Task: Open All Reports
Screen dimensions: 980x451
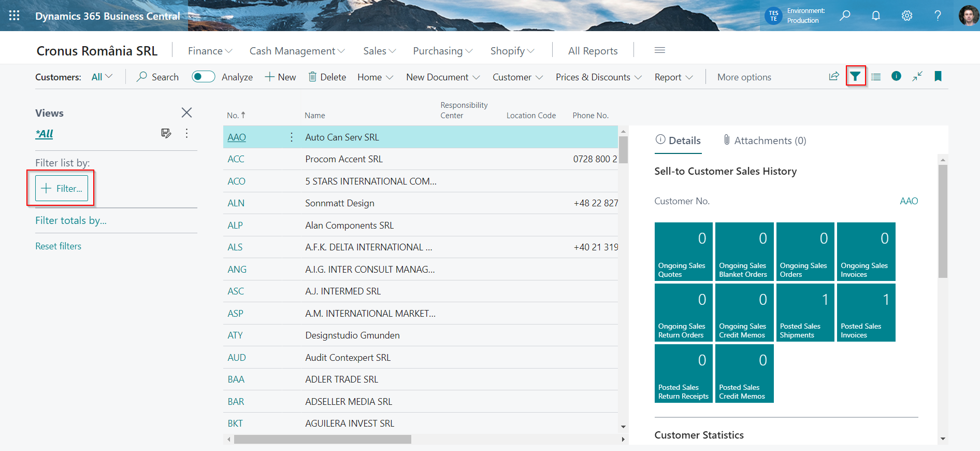Action: tap(593, 51)
